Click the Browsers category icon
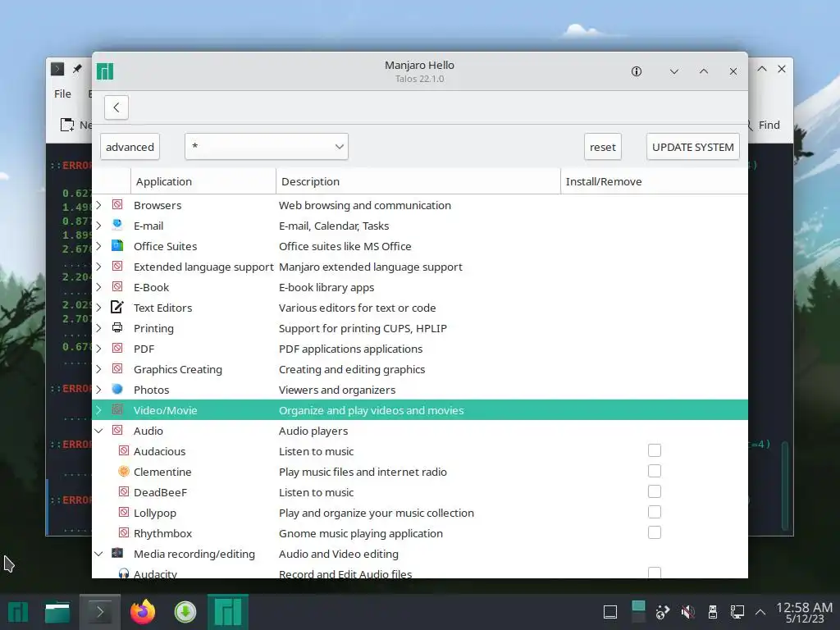The image size is (840, 630). (x=117, y=204)
